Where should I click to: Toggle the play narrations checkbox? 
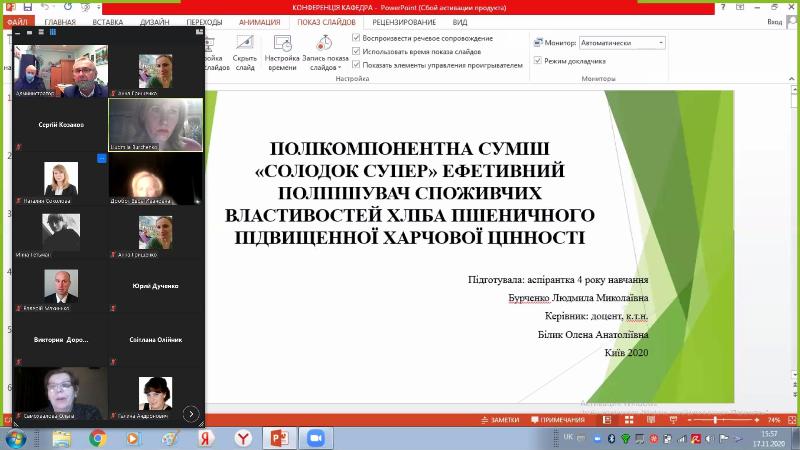click(357, 38)
